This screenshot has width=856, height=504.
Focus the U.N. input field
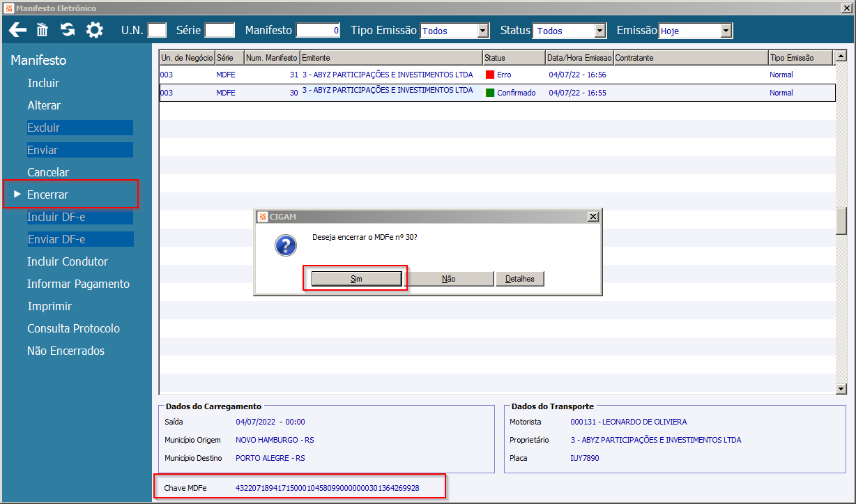pyautogui.click(x=158, y=30)
